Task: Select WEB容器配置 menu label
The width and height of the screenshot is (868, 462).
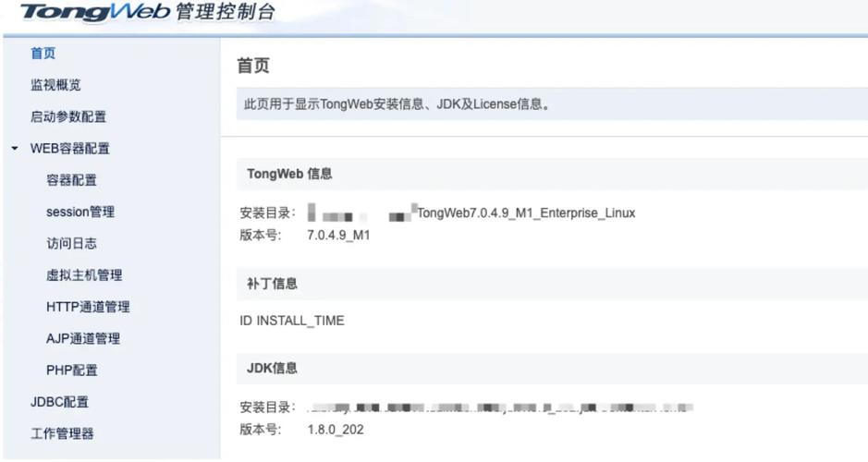Action: (x=69, y=148)
